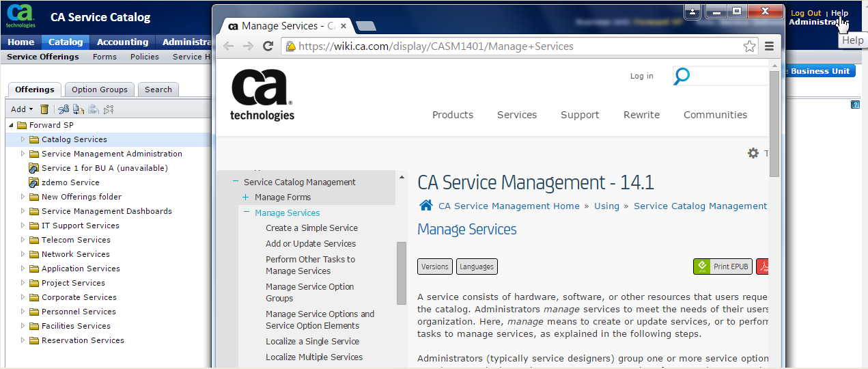Expand the Service Management Administration folder
This screenshot has width=868, height=369.
(23, 154)
